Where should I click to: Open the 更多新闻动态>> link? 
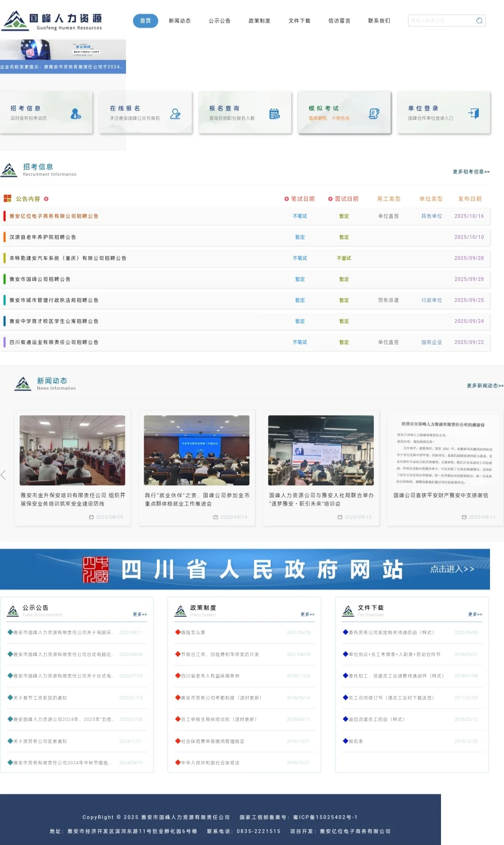coord(485,386)
